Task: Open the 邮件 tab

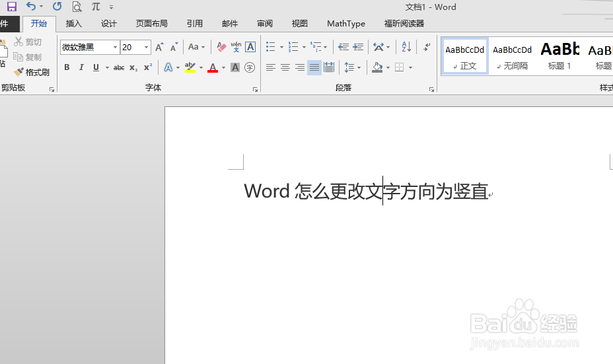Action: pos(230,24)
